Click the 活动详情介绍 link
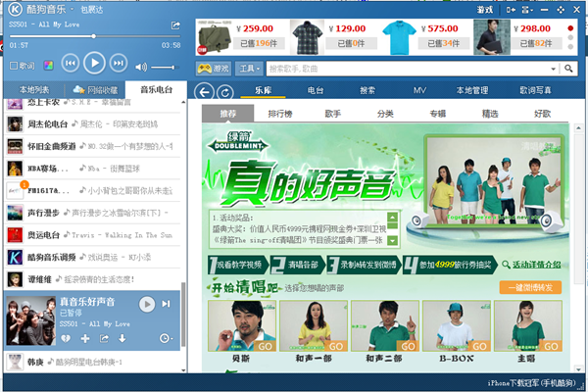 [536, 265]
